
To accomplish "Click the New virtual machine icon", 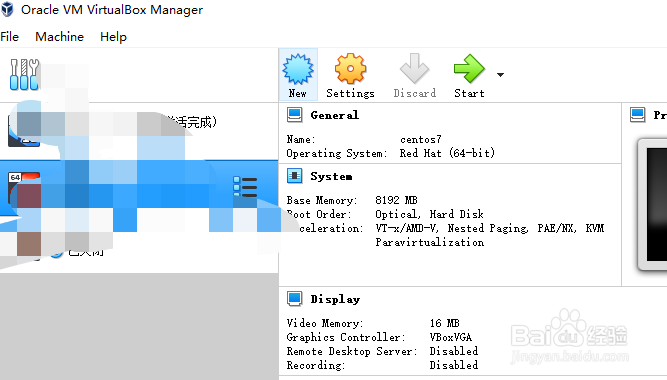I will tap(298, 69).
